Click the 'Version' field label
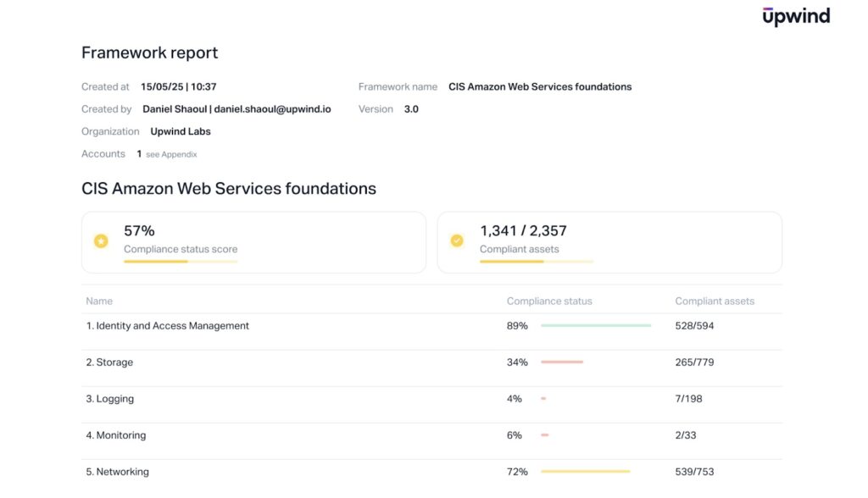The width and height of the screenshot is (868, 498). tap(376, 109)
